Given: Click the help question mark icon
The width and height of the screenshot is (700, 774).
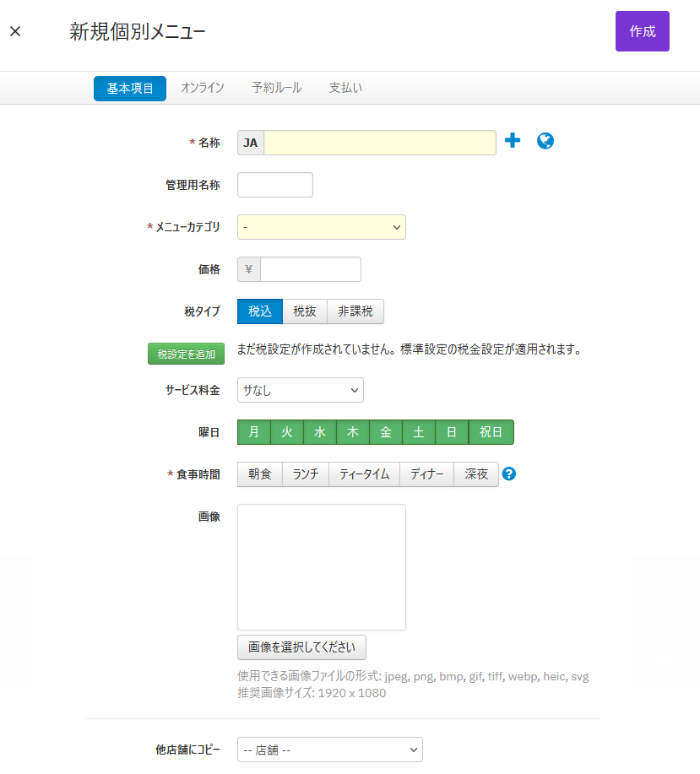Looking at the screenshot, I should tap(508, 474).
